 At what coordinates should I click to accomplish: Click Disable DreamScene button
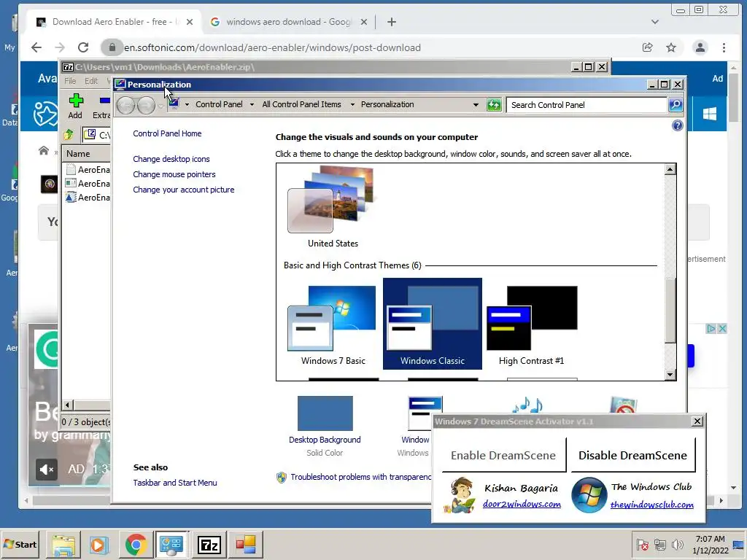coord(632,455)
